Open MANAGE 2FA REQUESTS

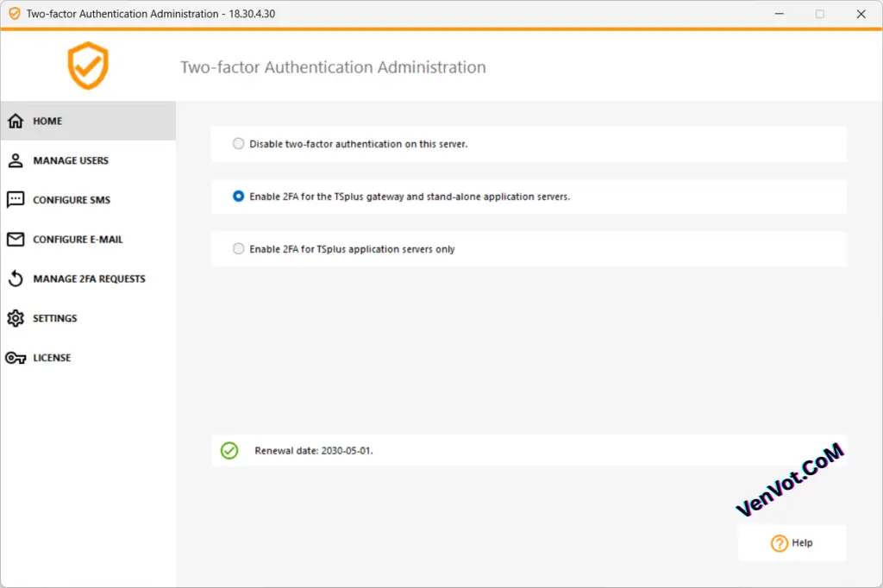pyautogui.click(x=88, y=278)
